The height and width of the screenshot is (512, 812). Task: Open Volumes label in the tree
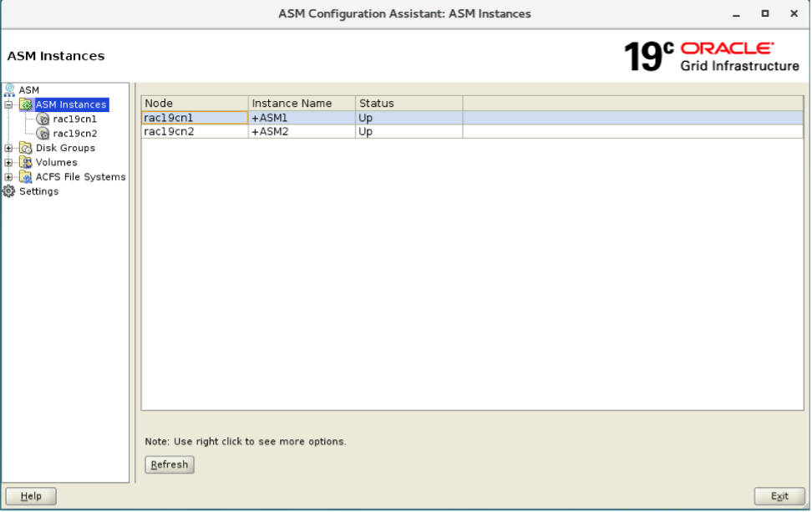(57, 163)
